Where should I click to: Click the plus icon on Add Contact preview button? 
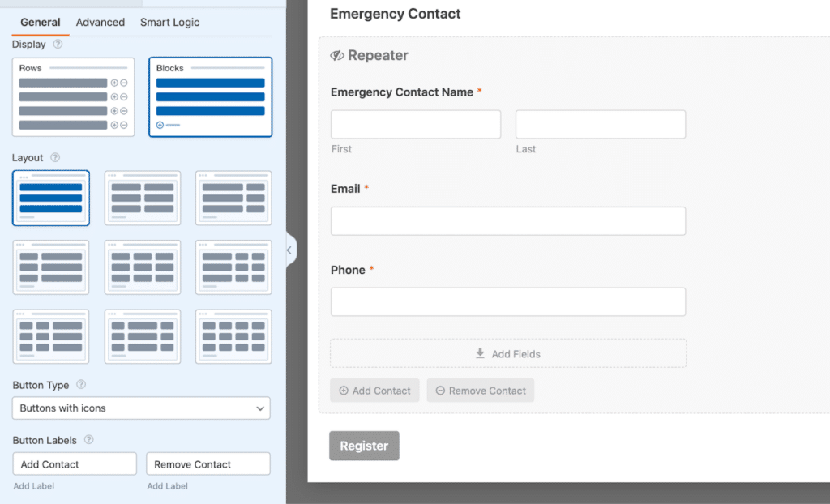(x=344, y=390)
